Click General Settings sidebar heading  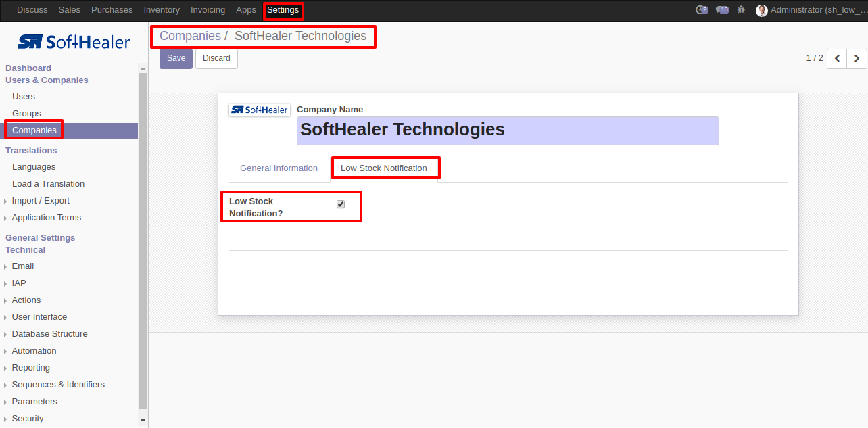click(41, 238)
